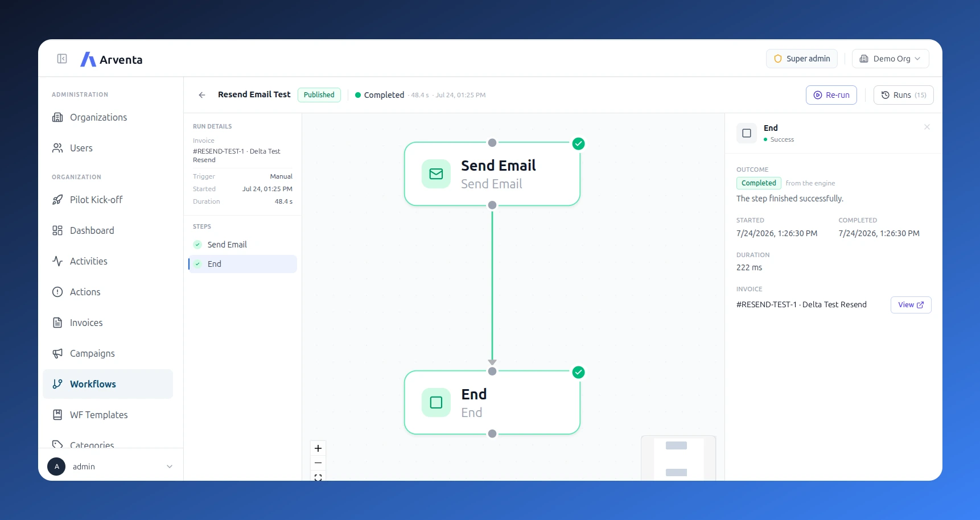Open the Runs history button
980x520 pixels.
point(904,95)
